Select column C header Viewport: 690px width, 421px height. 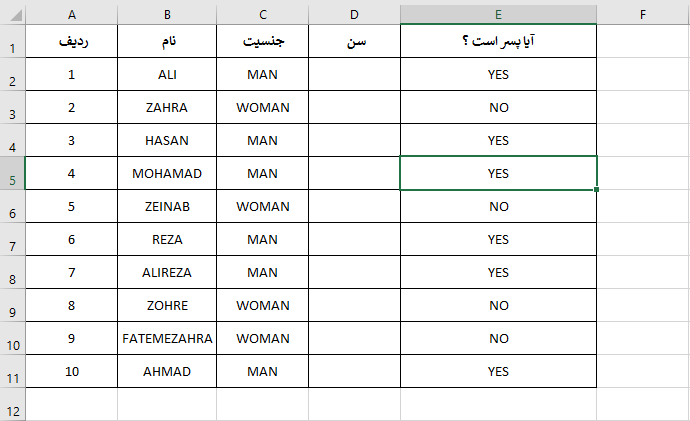[x=262, y=14]
